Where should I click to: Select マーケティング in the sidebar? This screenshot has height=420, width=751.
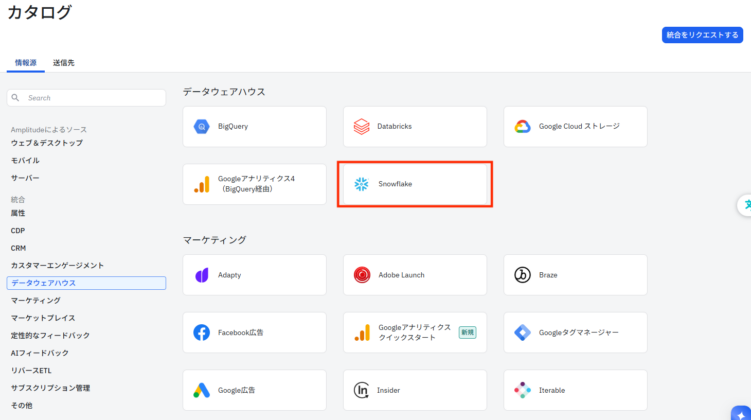coord(35,301)
